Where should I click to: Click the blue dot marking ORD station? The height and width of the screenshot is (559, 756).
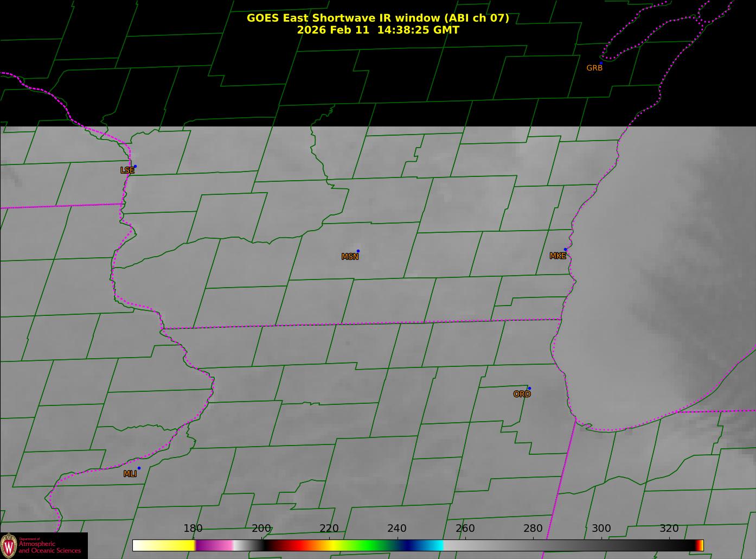click(x=529, y=388)
